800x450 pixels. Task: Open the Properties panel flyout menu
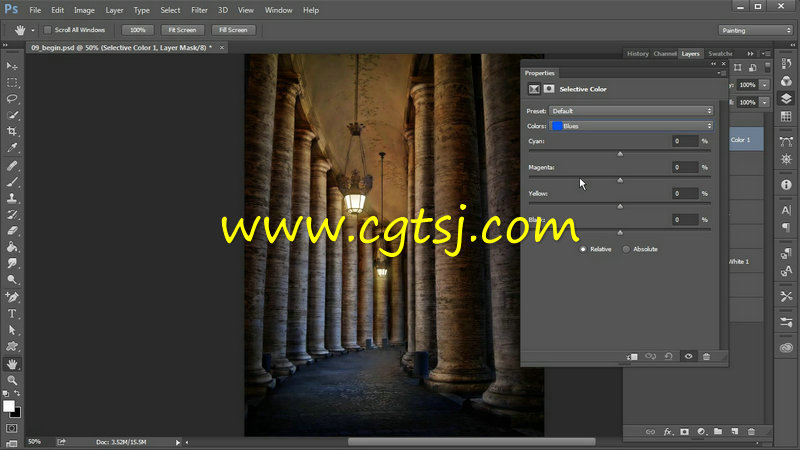[x=721, y=73]
